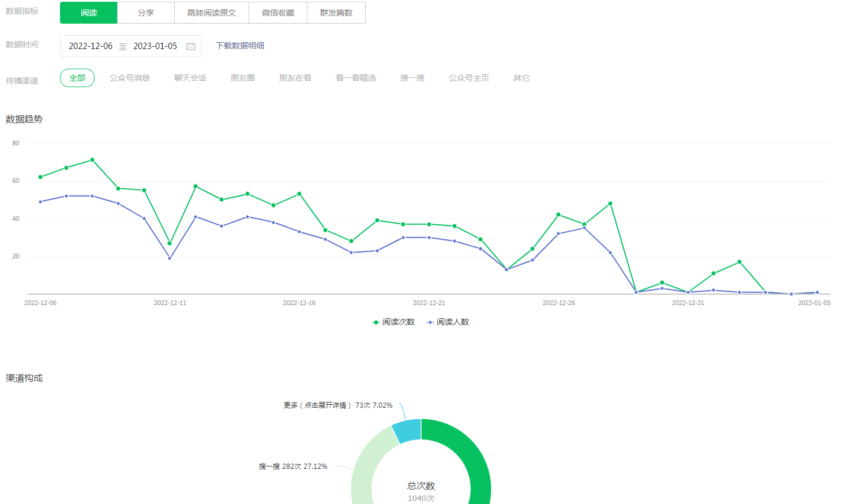This screenshot has width=860, height=504.
Task: Select the 全部 channel filter
Action: coord(77,78)
